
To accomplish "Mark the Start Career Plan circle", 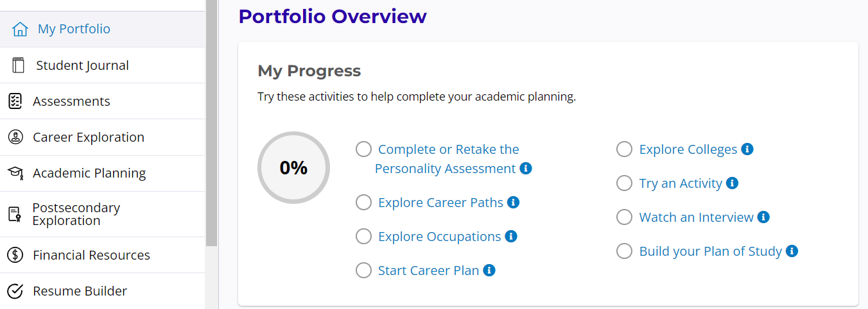I will pos(363,271).
